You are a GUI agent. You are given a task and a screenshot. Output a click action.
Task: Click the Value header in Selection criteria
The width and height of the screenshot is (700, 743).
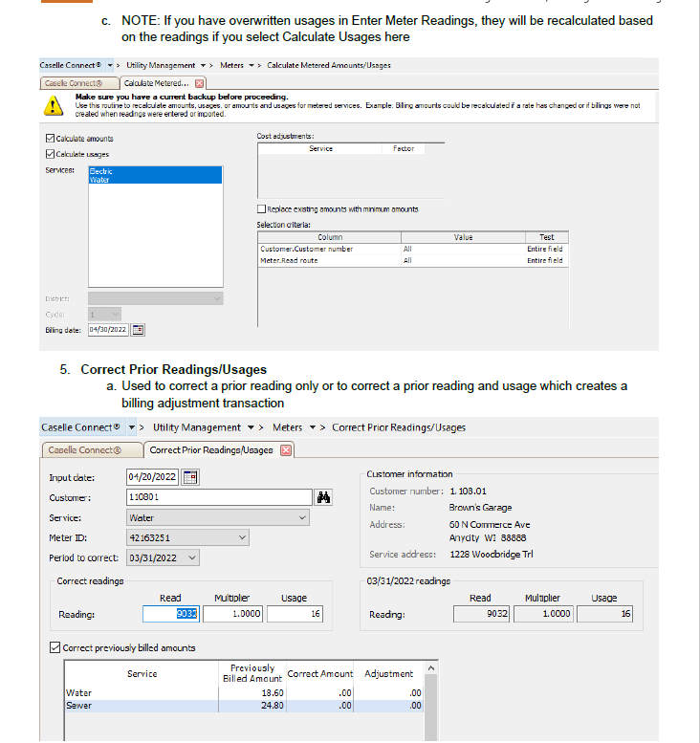point(463,237)
